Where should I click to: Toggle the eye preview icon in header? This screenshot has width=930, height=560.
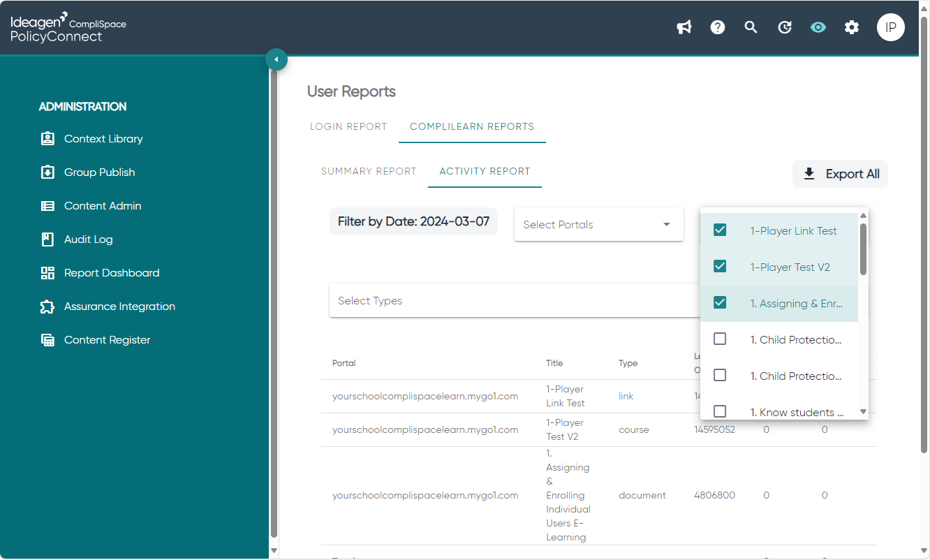pyautogui.click(x=818, y=27)
